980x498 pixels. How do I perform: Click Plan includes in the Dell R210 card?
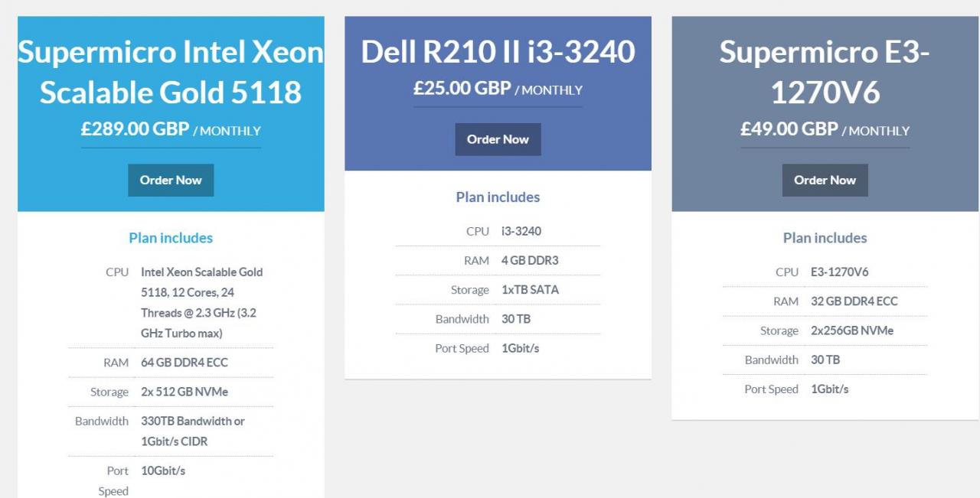pyautogui.click(x=498, y=197)
